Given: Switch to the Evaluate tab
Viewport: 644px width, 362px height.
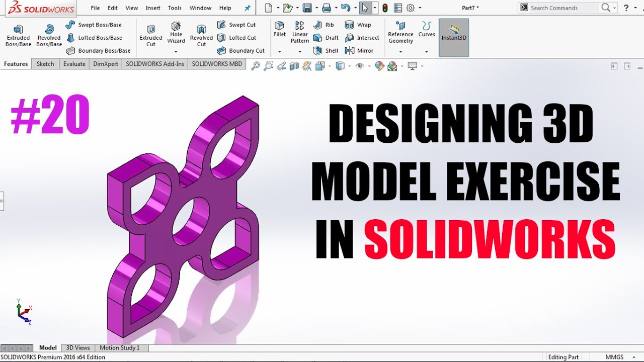Looking at the screenshot, I should coord(74,64).
